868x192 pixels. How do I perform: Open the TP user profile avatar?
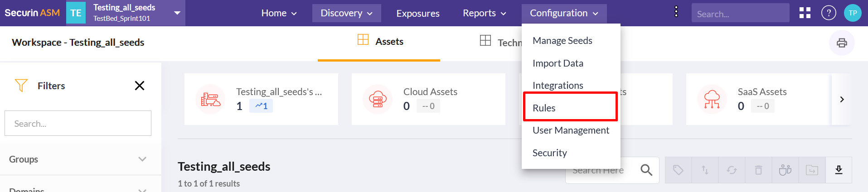(853, 13)
